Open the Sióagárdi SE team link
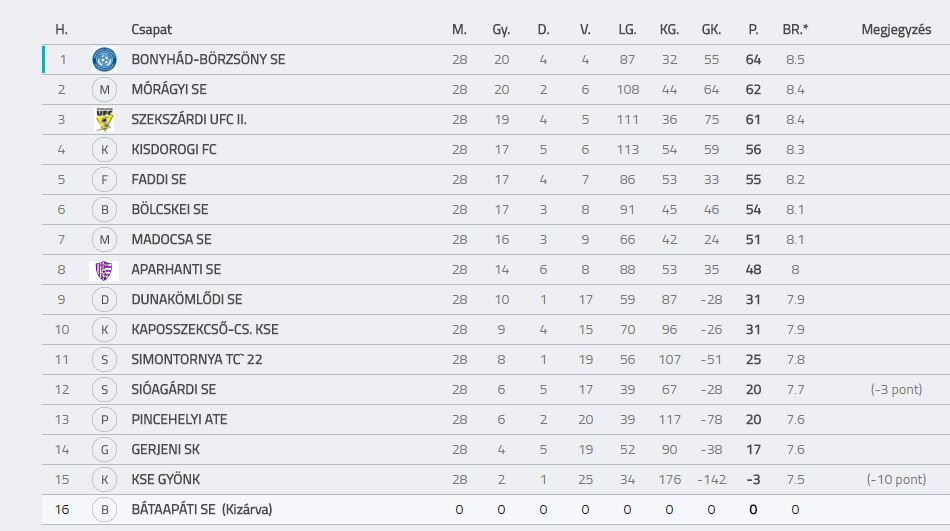The image size is (950, 531). [174, 389]
